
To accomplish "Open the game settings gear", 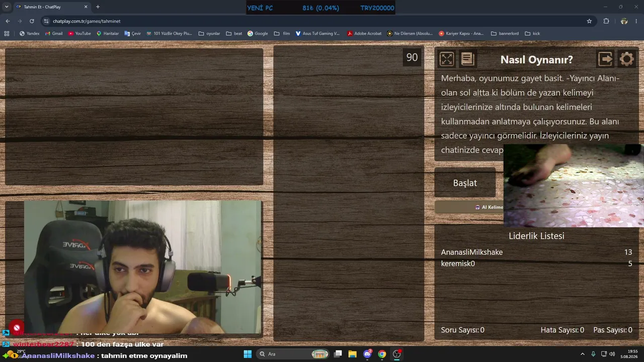I will pos(627,59).
